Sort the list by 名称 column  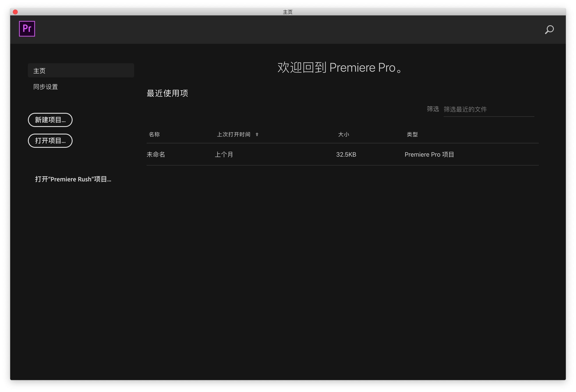point(154,135)
